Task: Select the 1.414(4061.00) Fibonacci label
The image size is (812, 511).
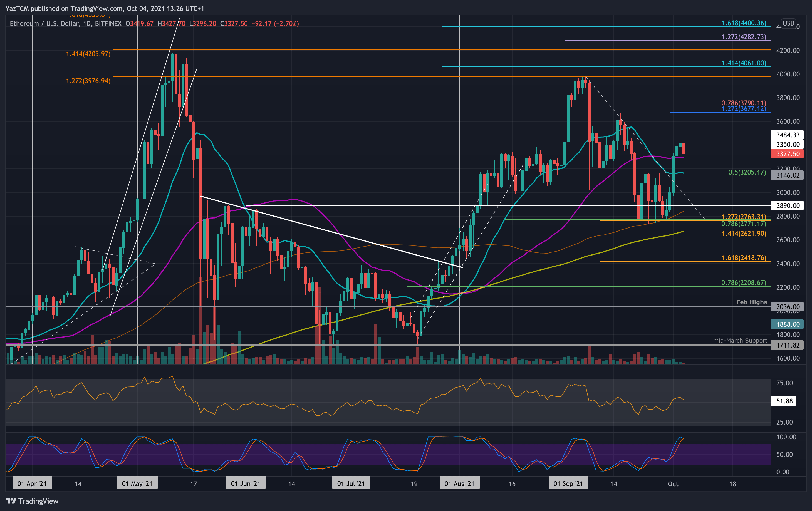Action: [x=744, y=63]
